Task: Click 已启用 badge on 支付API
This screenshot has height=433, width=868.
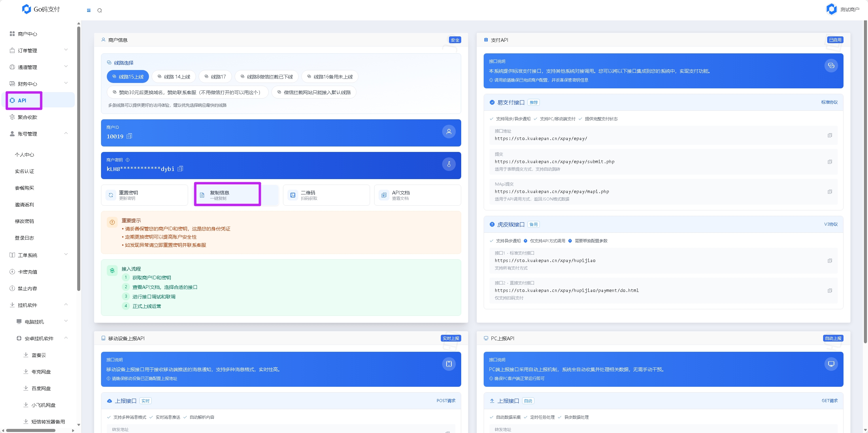Action: point(835,40)
